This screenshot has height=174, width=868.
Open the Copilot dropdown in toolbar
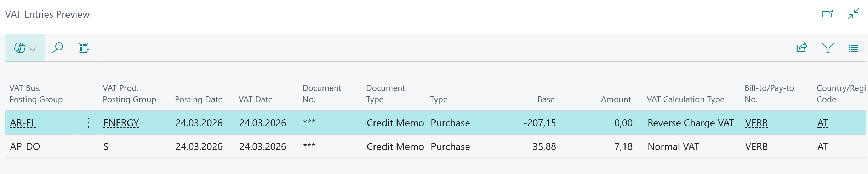tap(25, 48)
